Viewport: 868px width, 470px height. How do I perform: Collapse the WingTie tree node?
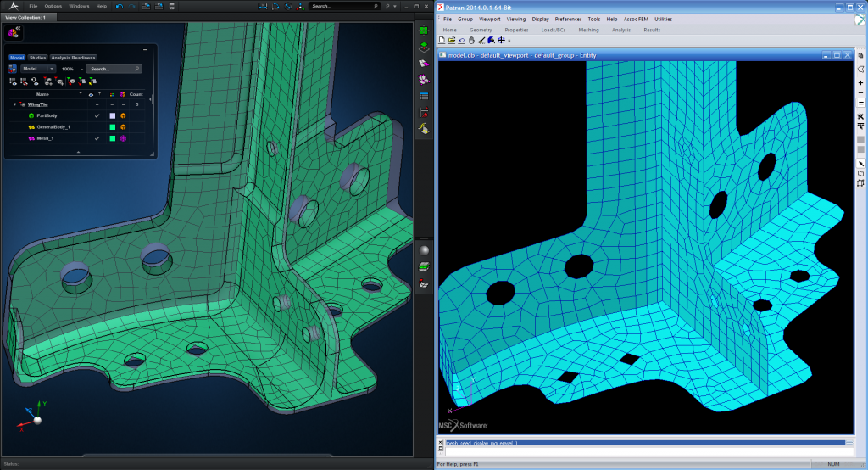(15, 104)
